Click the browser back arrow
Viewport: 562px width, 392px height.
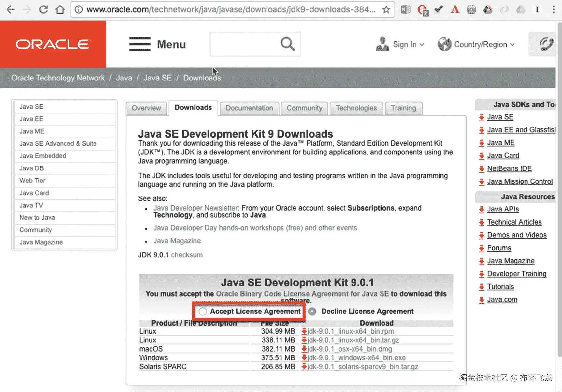pos(11,9)
